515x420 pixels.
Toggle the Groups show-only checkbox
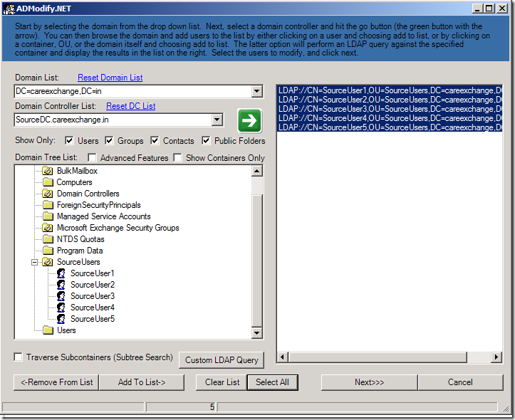point(109,141)
